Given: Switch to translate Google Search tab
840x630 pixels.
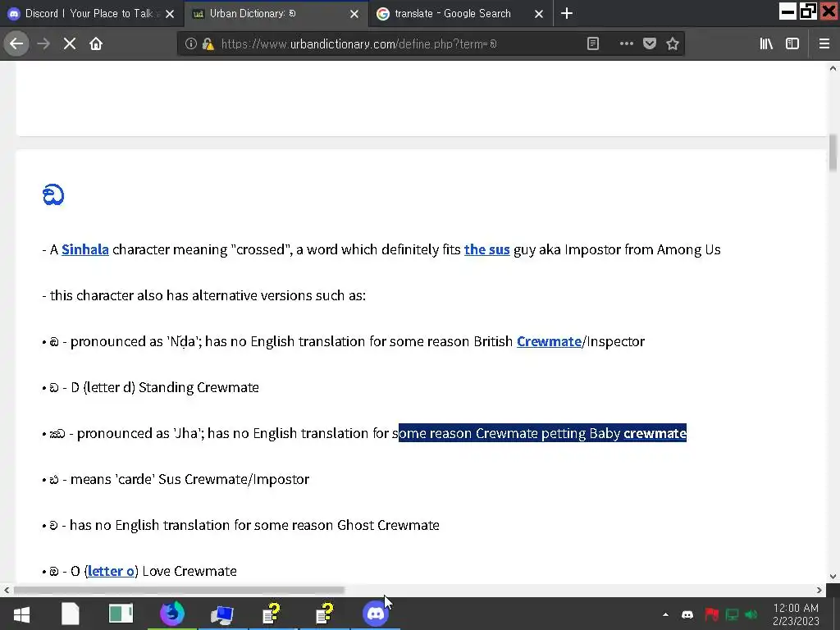Looking at the screenshot, I should (x=453, y=13).
